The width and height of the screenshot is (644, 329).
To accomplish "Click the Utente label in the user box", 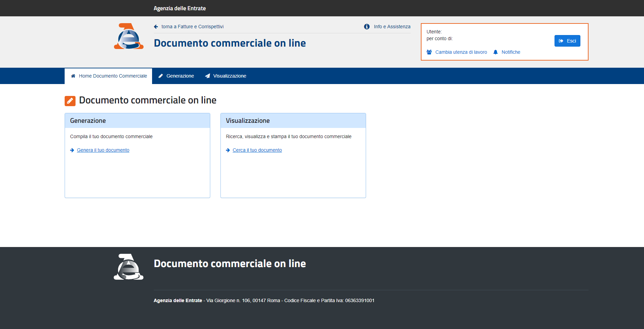I will coord(434,32).
